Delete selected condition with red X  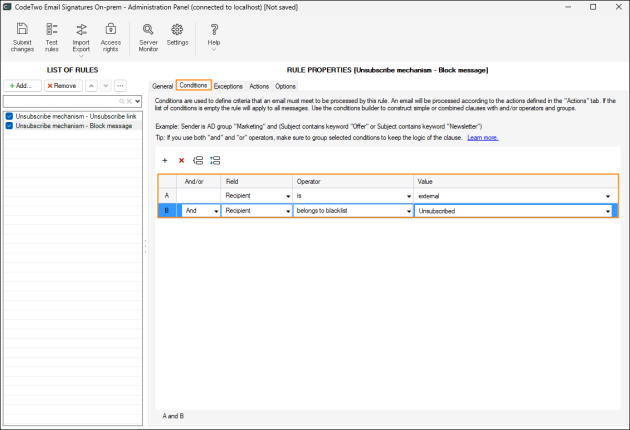click(x=181, y=160)
